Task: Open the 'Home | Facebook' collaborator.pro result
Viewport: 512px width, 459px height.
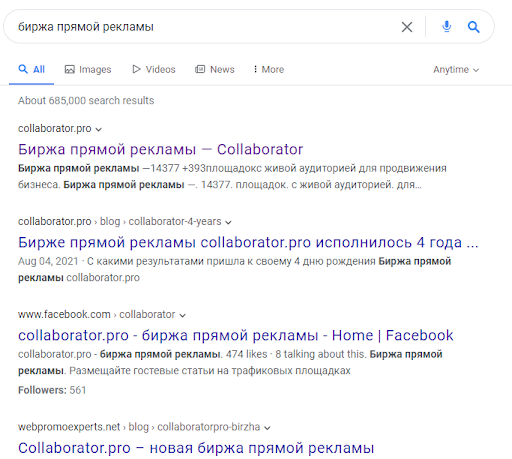Action: click(236, 335)
